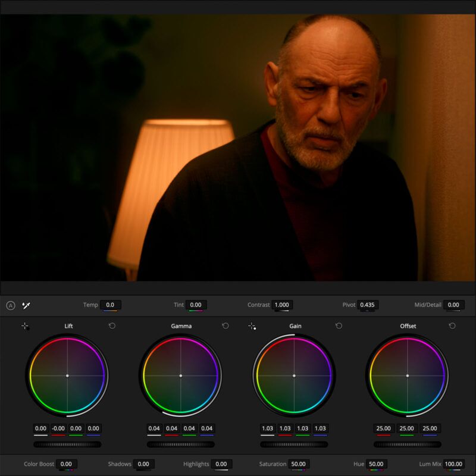The height and width of the screenshot is (476, 476).
Task: Select the Lift blue value field
Action: [93, 428]
